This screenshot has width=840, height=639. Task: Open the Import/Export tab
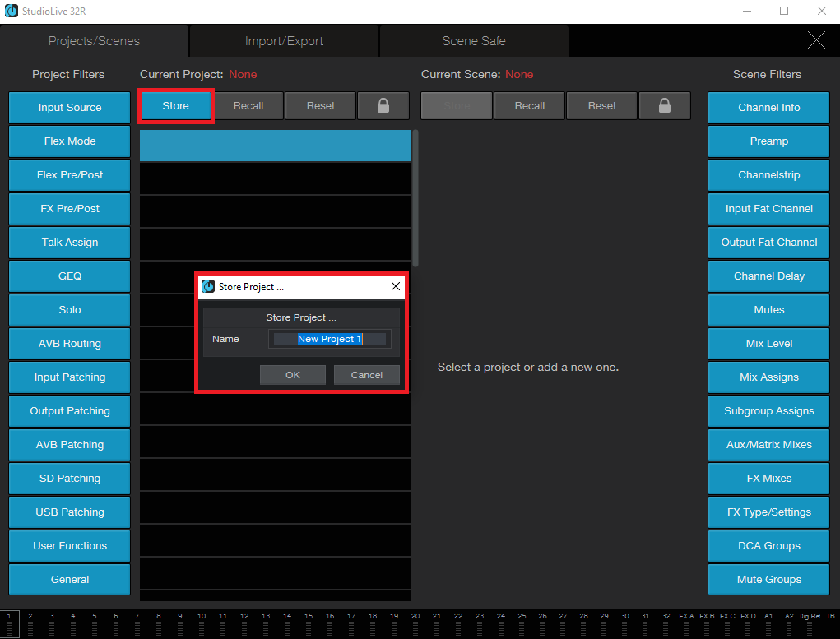[x=284, y=41]
